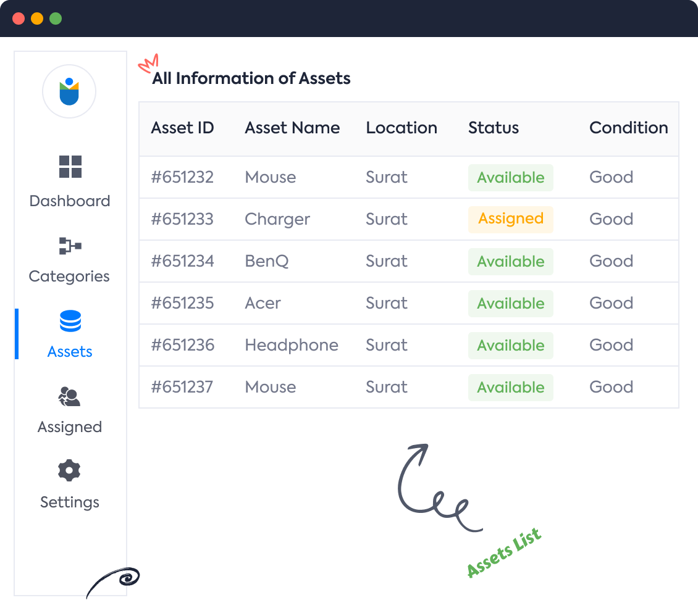Open the Categories section from the sidebar

pos(69,276)
